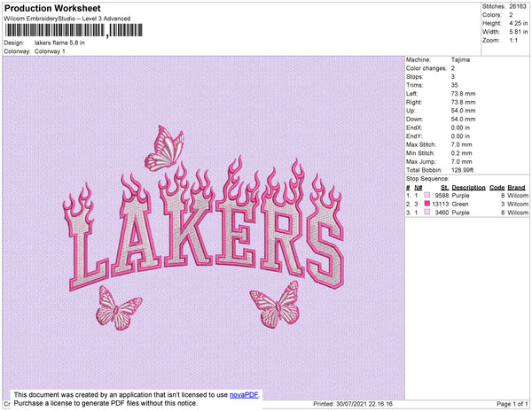The height and width of the screenshot is (411, 532).
Task: Click stitch count 3460 in stop row 3
Action: click(442, 213)
